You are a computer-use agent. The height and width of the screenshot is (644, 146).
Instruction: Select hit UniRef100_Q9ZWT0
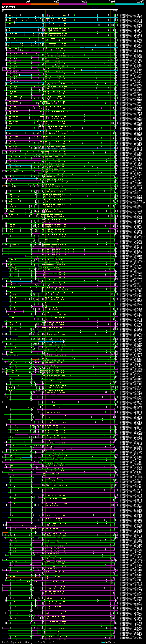coord(131,67)
